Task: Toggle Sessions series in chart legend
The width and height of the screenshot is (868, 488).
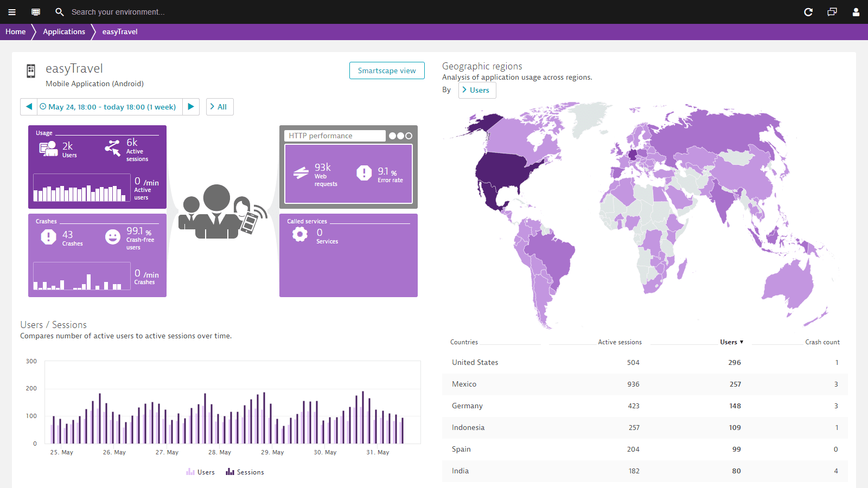Action: [x=245, y=472]
